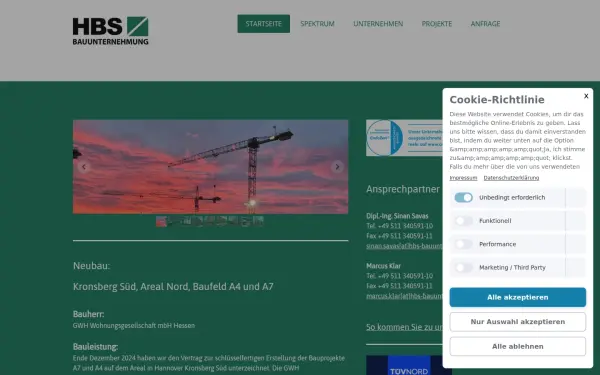The height and width of the screenshot is (375, 600).
Task: Expand details for the Performance row
Action: [x=576, y=244]
